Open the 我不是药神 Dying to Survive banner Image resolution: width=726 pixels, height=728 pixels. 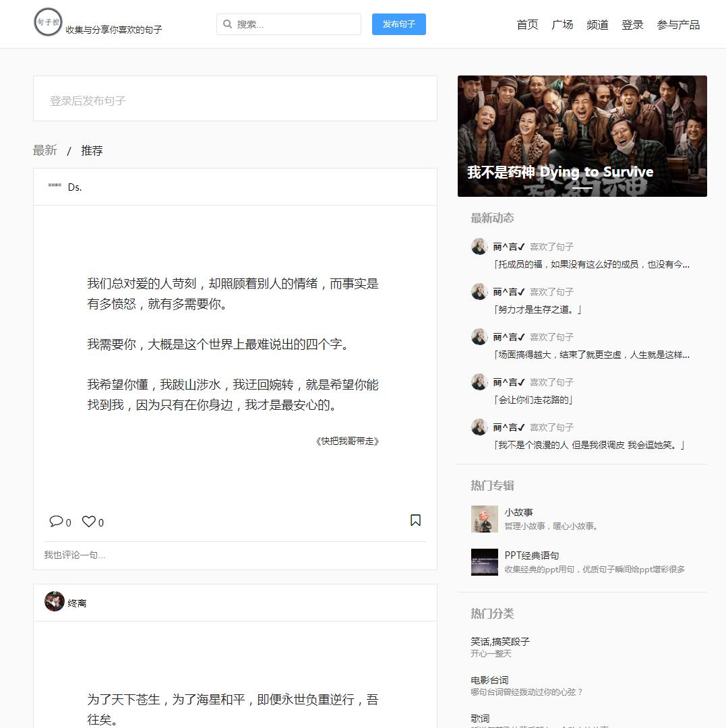tap(582, 136)
